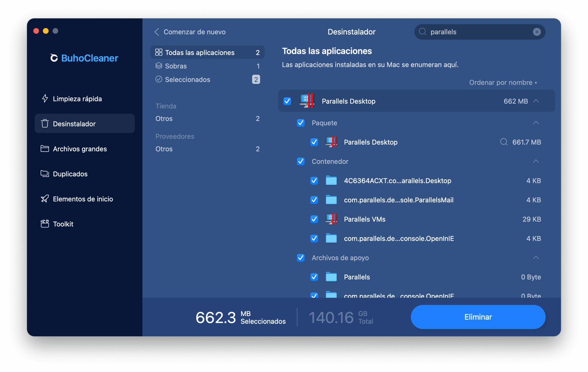588x372 pixels.
Task: Deselect the Parallels VMs checkbox
Action: [314, 219]
